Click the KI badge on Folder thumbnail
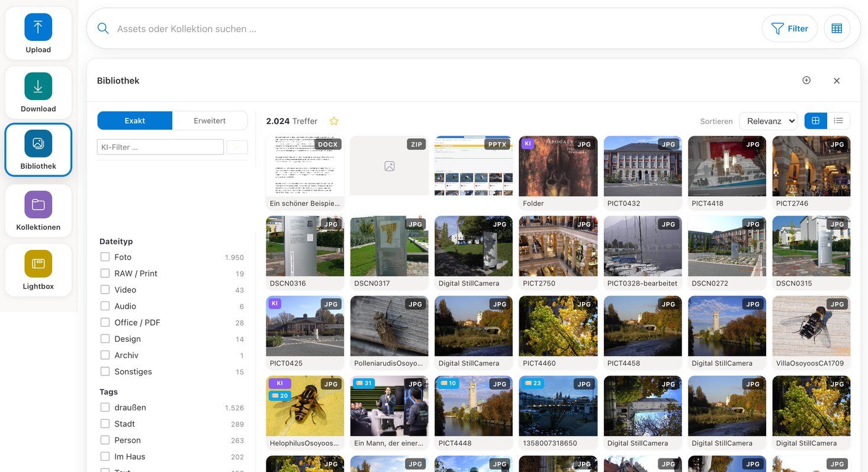 pyautogui.click(x=528, y=144)
